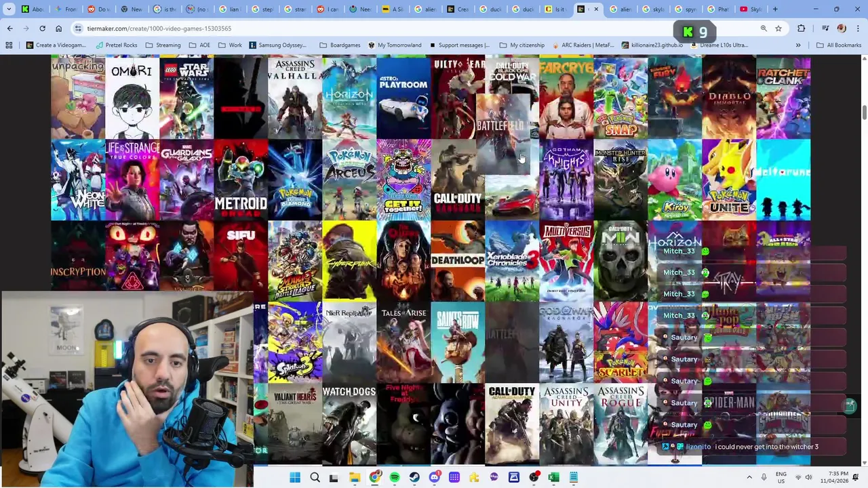This screenshot has width=868, height=488.
Task: Go back to previous page
Action: click(x=9, y=28)
